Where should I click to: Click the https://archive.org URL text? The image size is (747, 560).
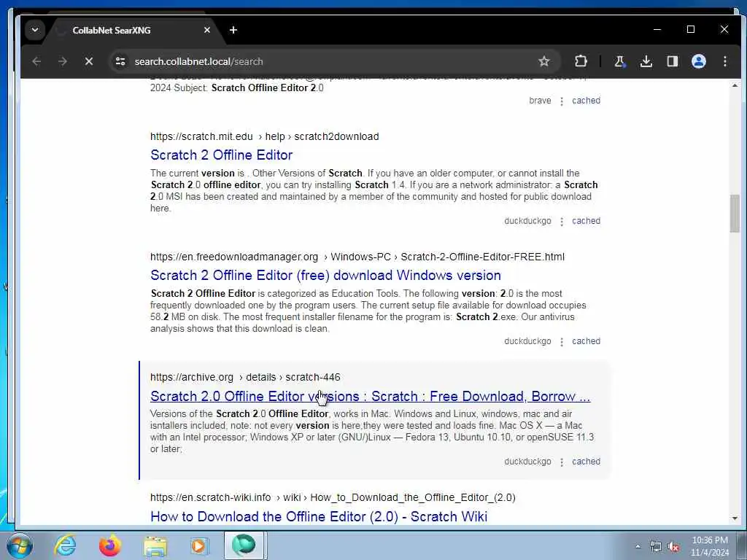point(192,377)
